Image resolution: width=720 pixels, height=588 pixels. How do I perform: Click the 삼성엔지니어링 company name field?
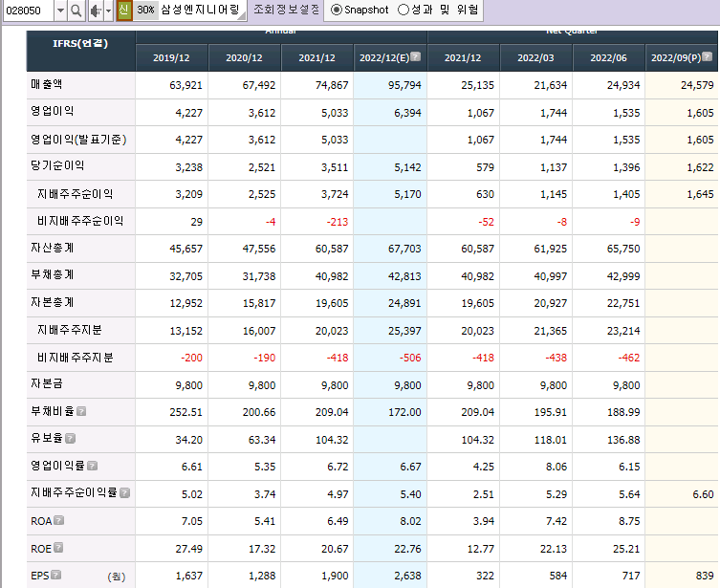201,10
